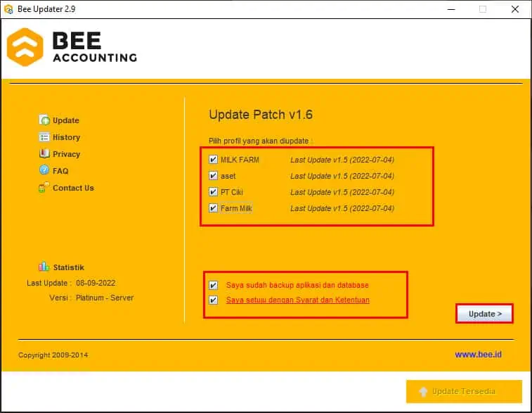Click Last Update text beside PT Ciki

(342, 192)
